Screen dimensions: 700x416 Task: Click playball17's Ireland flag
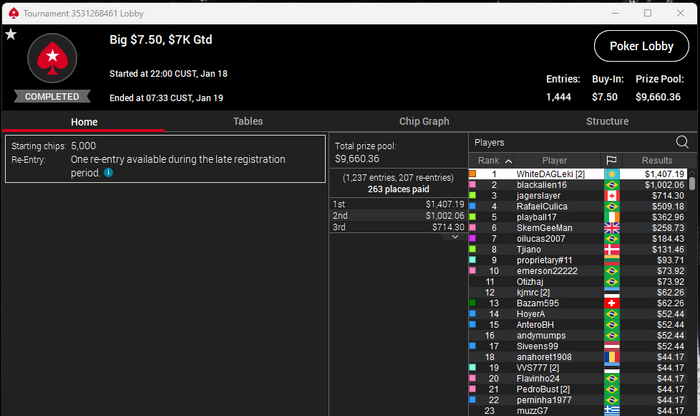point(612,217)
